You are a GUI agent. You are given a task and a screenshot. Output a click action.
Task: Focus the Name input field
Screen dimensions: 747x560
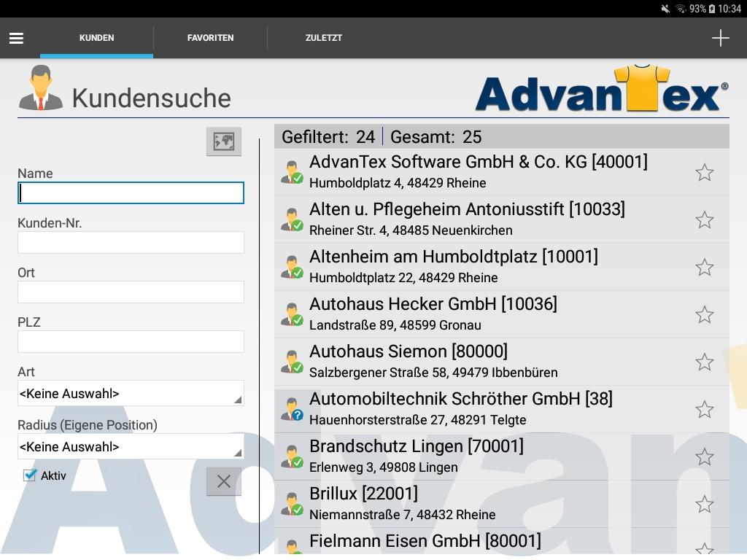(131, 192)
